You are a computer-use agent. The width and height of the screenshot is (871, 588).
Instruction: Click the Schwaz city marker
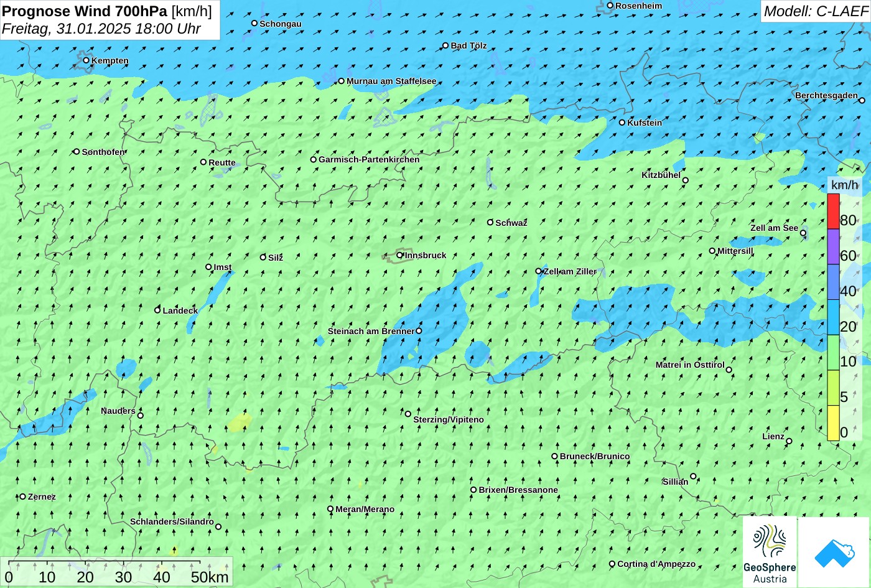pos(490,222)
